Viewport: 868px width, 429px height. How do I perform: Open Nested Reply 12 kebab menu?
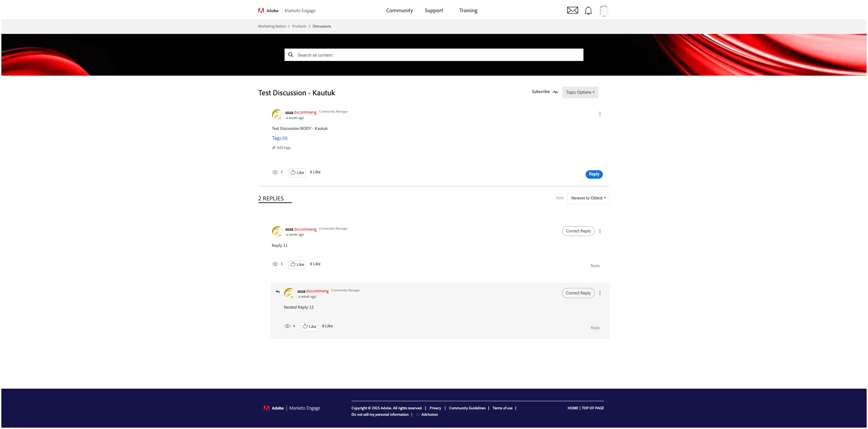600,293
